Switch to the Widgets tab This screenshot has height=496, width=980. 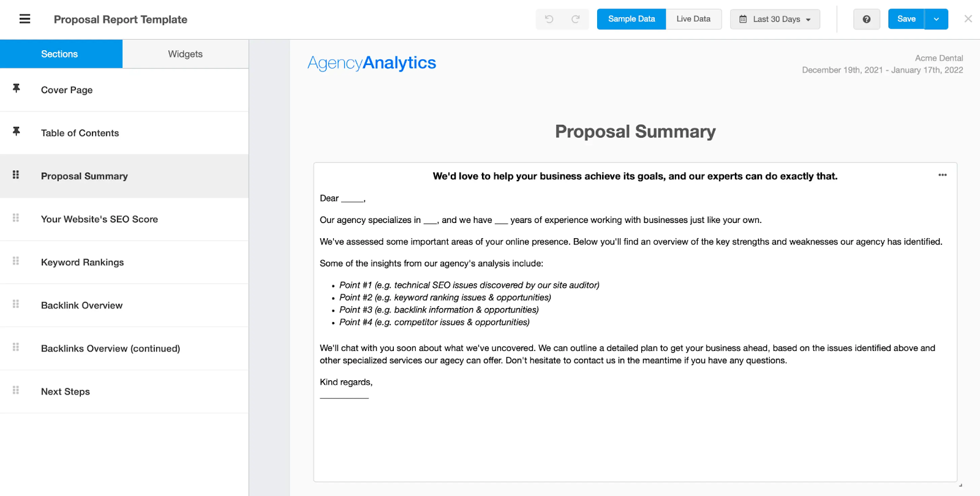tap(184, 54)
